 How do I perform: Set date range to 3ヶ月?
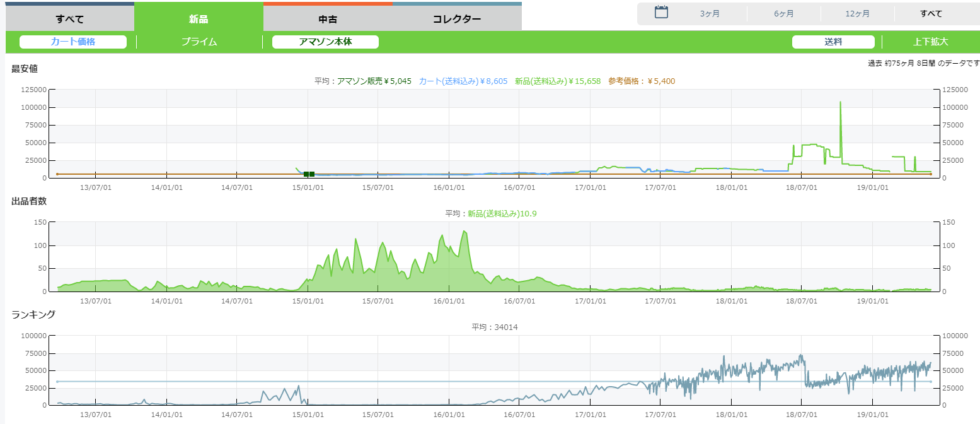710,14
